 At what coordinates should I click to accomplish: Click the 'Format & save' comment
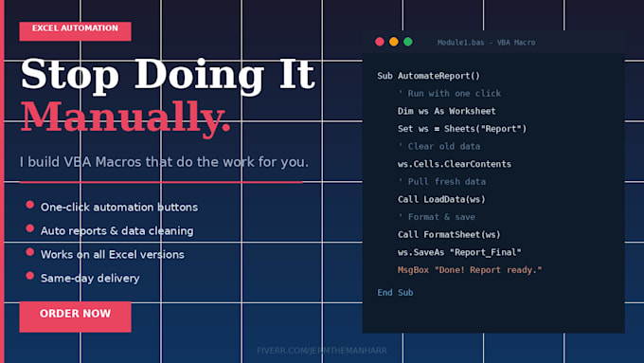coord(437,217)
